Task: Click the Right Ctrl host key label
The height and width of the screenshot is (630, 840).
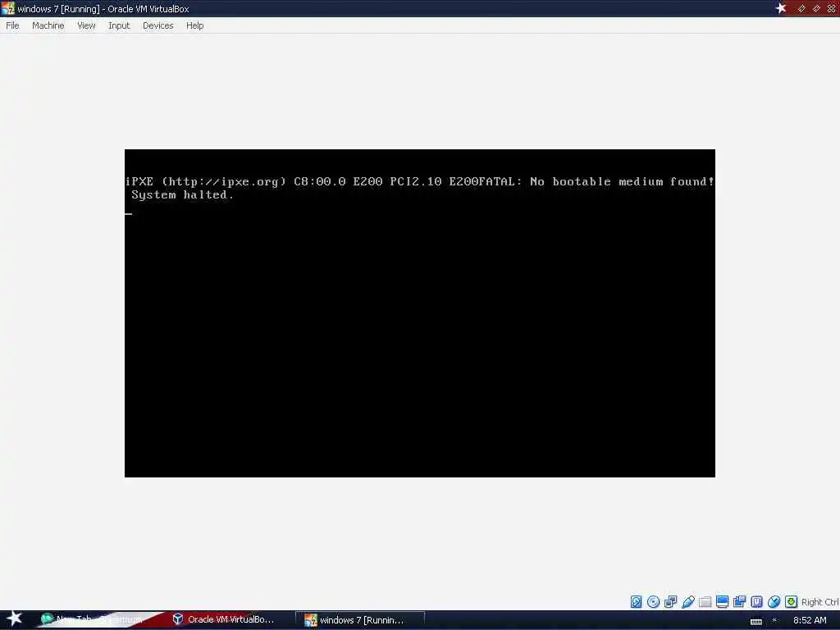Action: [x=819, y=602]
